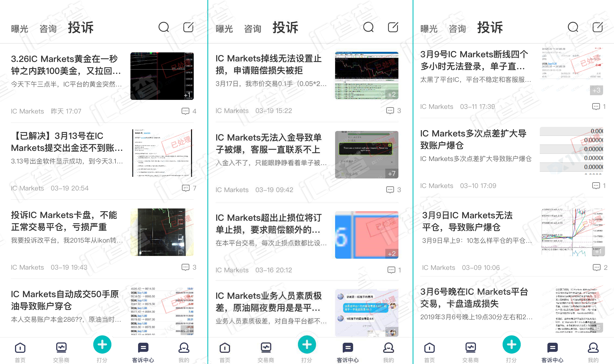Image resolution: width=614 pixels, height=364 pixels.
Task: Select 投诉 tab on right screen
Action: [490, 28]
